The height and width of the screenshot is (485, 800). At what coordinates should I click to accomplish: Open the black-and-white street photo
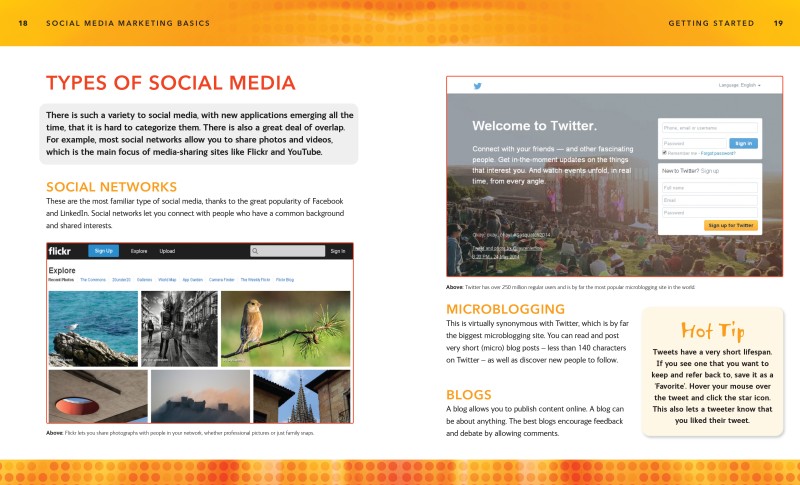coord(179,328)
